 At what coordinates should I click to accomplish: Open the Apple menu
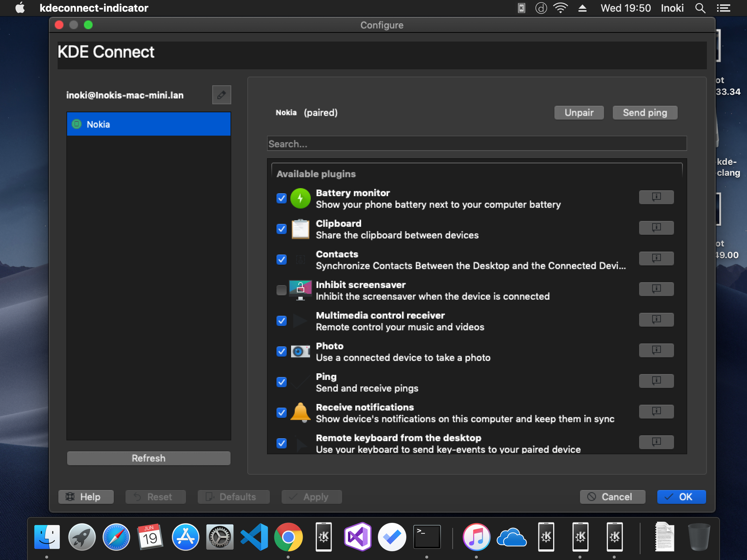tap(20, 8)
